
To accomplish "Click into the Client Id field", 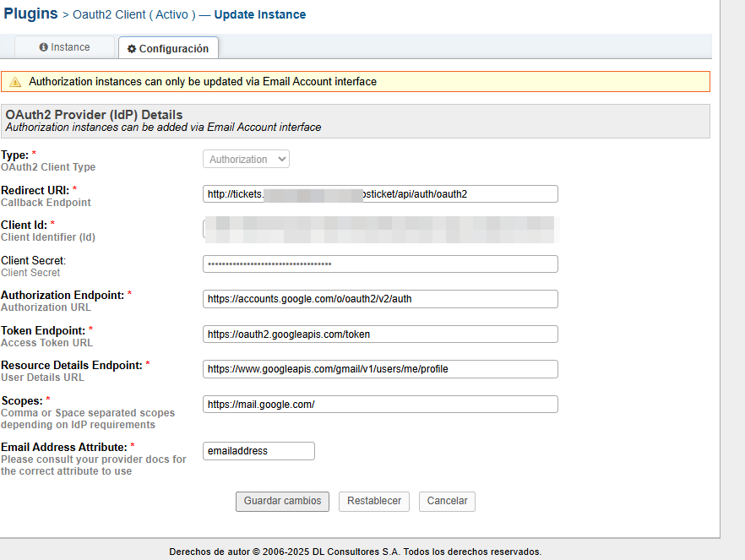I will pos(380,229).
